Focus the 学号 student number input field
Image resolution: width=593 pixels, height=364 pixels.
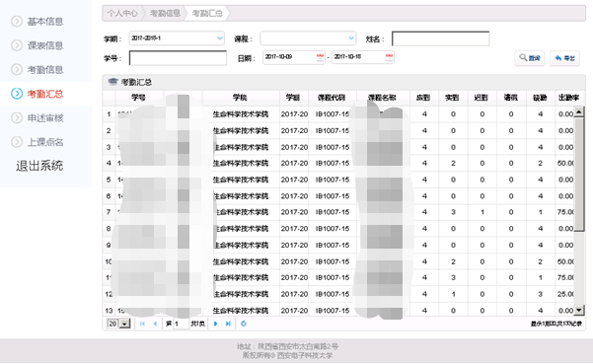tap(178, 58)
